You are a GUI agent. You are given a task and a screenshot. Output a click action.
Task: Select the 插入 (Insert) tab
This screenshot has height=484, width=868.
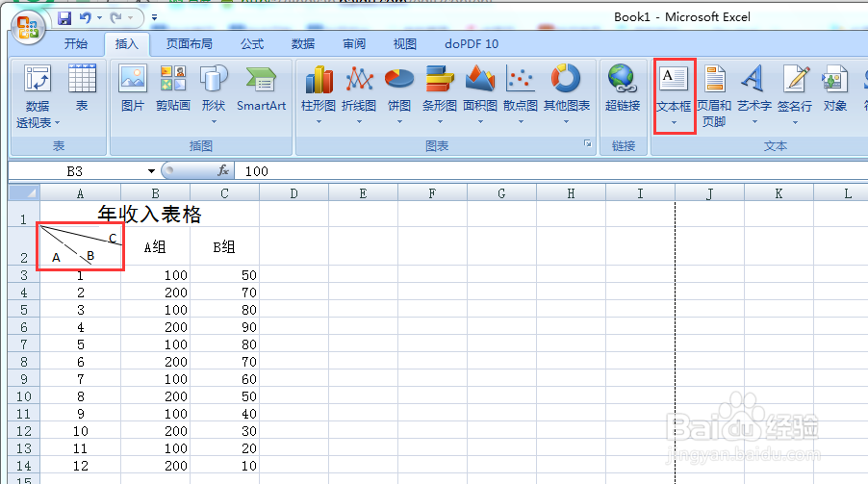[126, 43]
